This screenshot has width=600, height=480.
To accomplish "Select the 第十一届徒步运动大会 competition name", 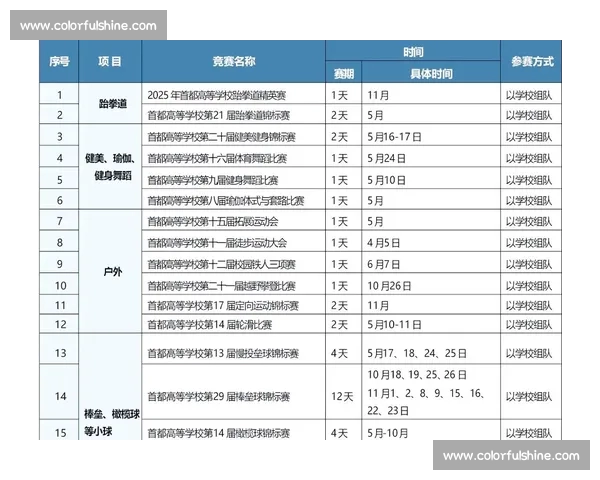I will tap(217, 243).
